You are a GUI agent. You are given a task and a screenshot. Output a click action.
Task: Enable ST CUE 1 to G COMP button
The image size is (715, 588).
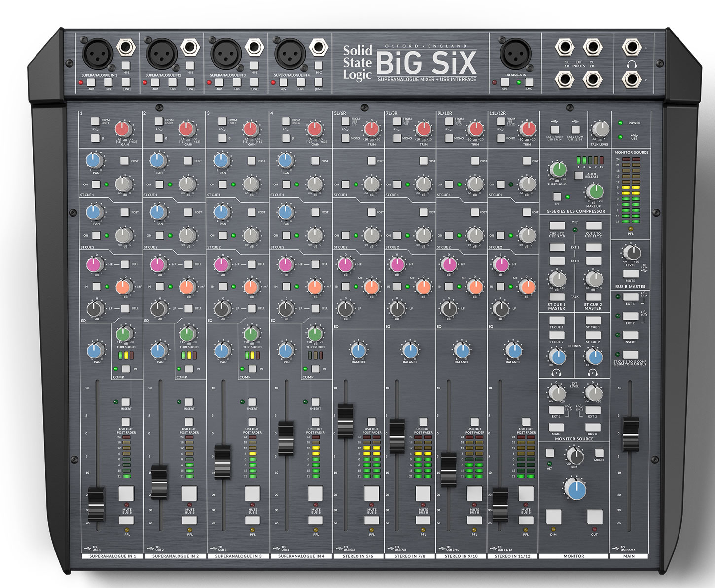click(631, 355)
